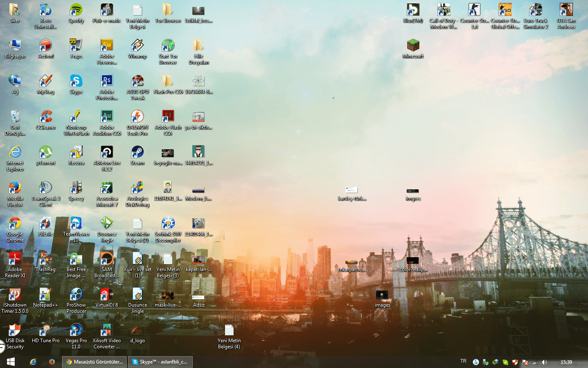Click the pinned Firefox taskbar icon

52,362
